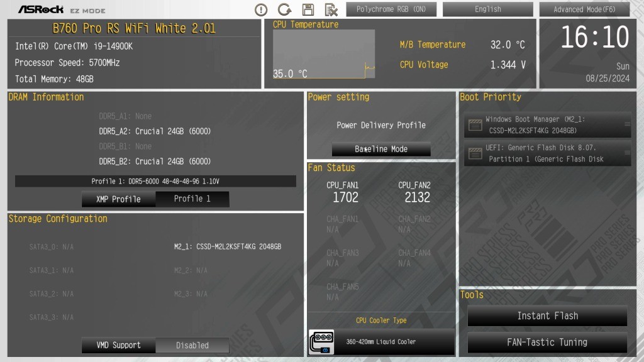The image size is (644, 362).
Task: Click M2_1 CSSD-M2L2KSFT4KG 2048GB entry
Action: [x=228, y=246]
